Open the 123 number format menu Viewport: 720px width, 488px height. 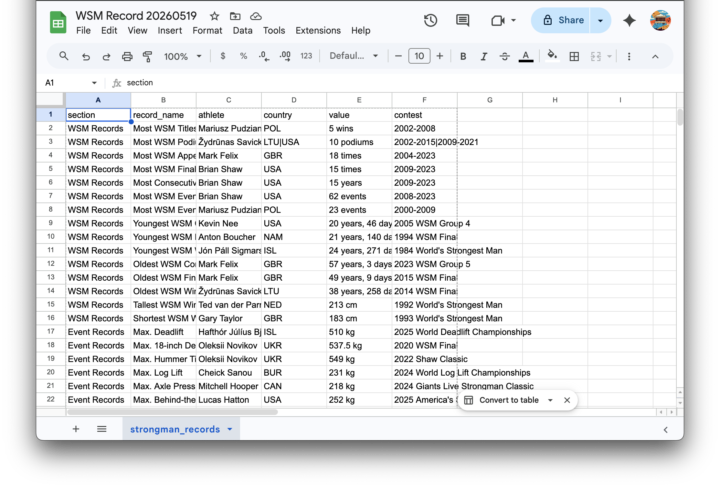pyautogui.click(x=306, y=56)
